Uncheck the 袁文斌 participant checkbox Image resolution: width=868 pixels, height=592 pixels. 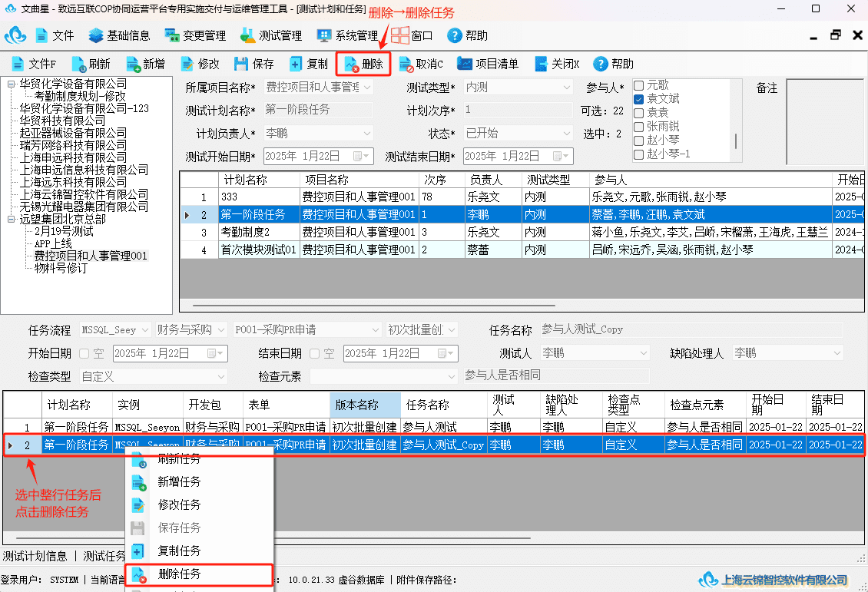point(638,99)
